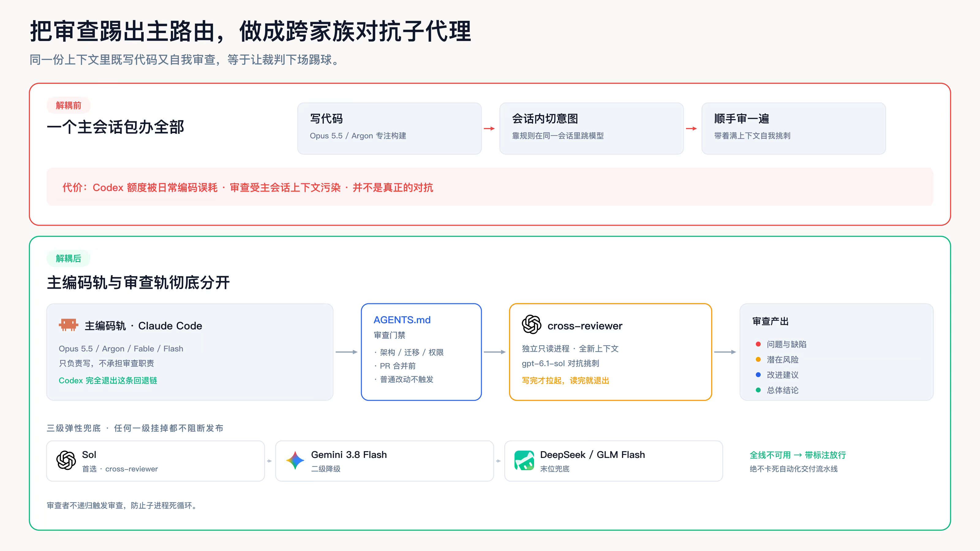Screen dimensions: 980x551
Task: Click the green dot beside 总体结论
Action: coord(758,390)
